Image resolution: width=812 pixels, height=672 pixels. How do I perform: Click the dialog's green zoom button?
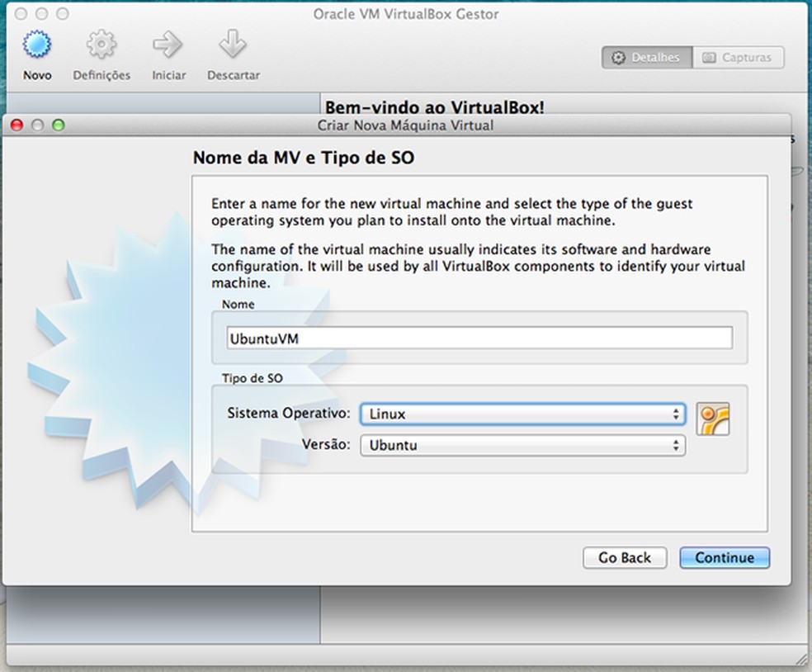[x=59, y=125]
